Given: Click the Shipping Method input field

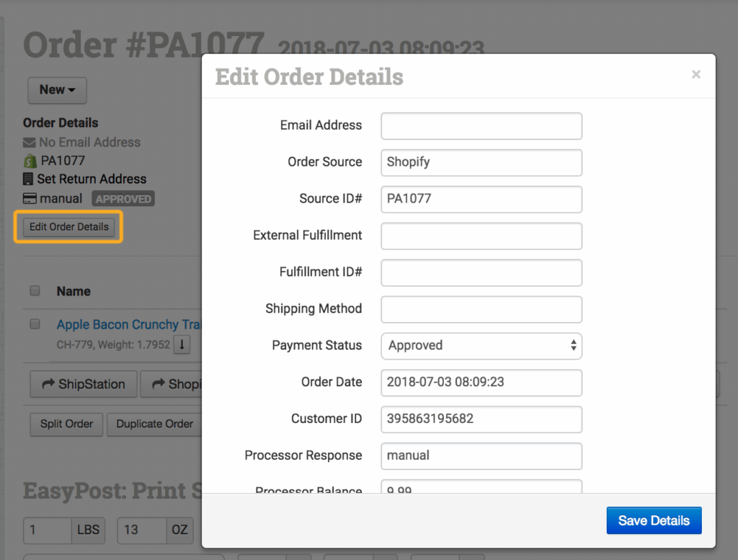Looking at the screenshot, I should pyautogui.click(x=481, y=309).
